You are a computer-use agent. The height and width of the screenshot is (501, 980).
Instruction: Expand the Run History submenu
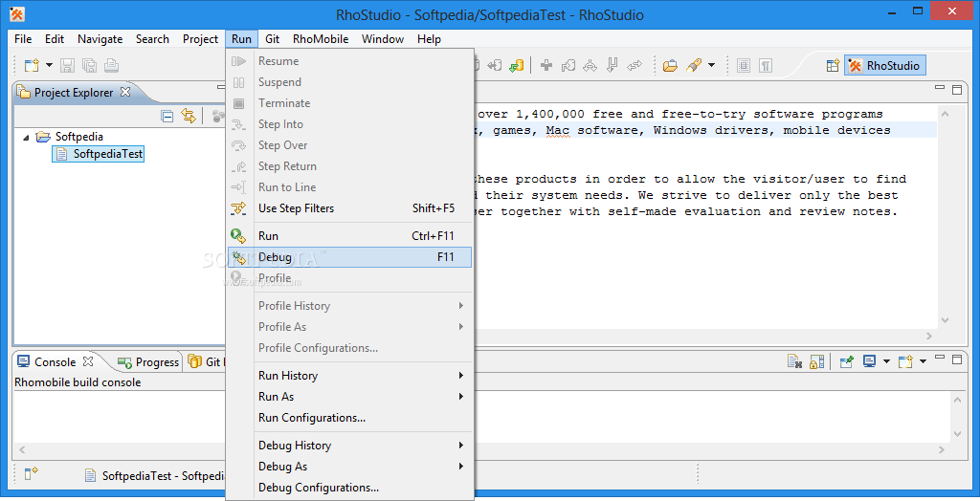349,376
